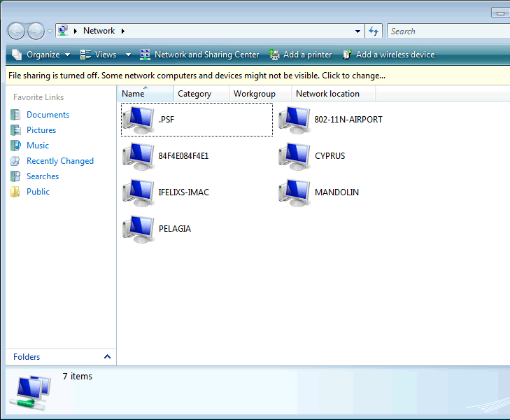Open Recently Changed in Favorite Links
This screenshot has height=420, width=510.
(x=59, y=161)
